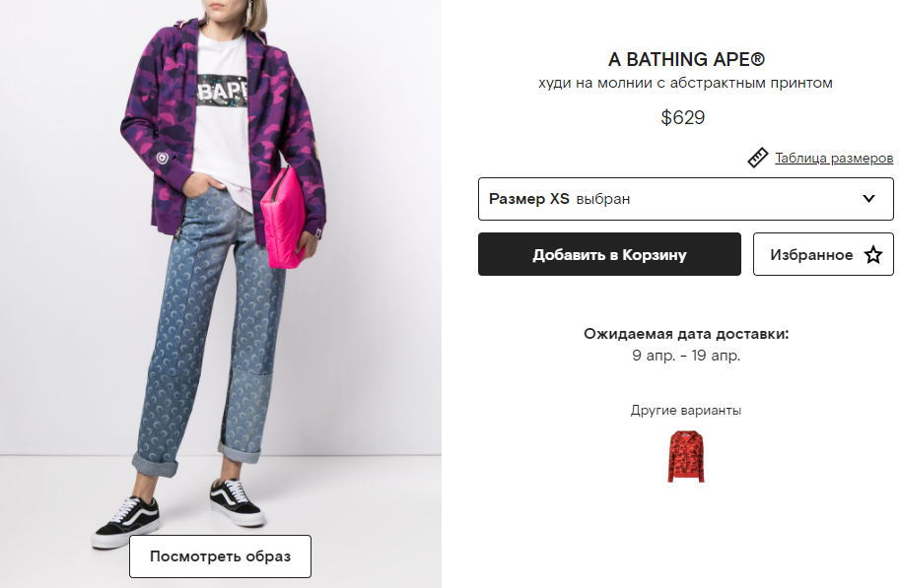Screen dimensions: 900x588
Task: Click the 9 апр. – 19 апр. delivery dates
Action: tap(686, 356)
